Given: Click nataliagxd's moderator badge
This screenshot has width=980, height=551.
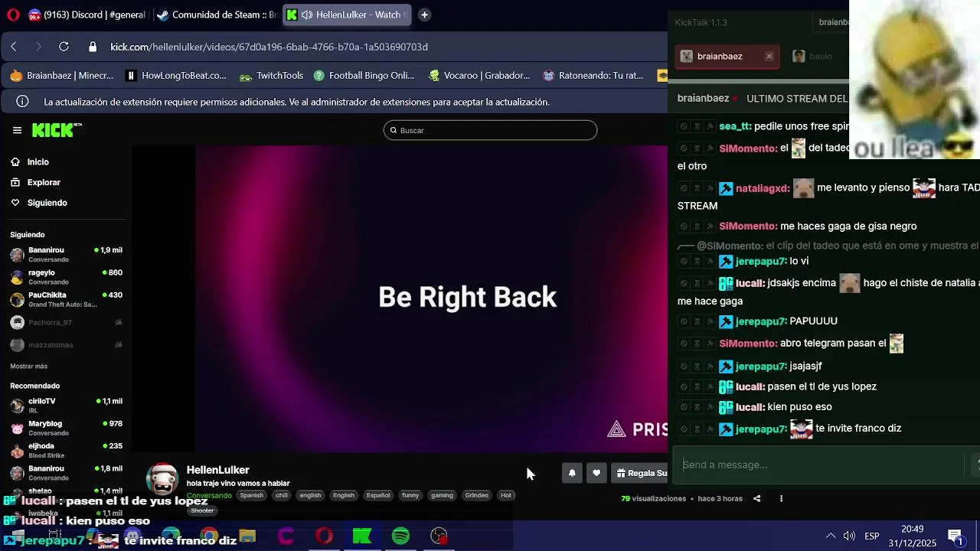Looking at the screenshot, I should coord(726,187).
